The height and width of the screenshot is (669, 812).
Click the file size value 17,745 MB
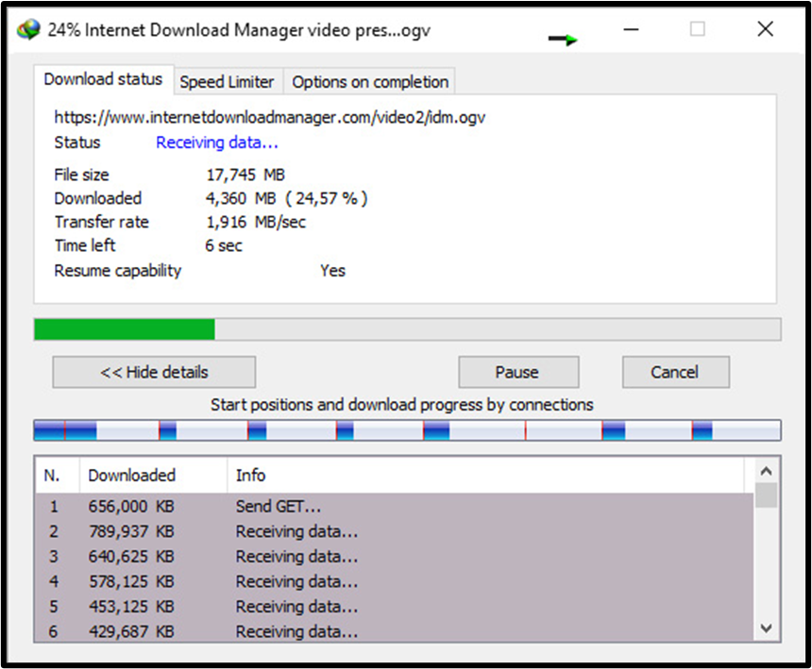click(x=245, y=175)
